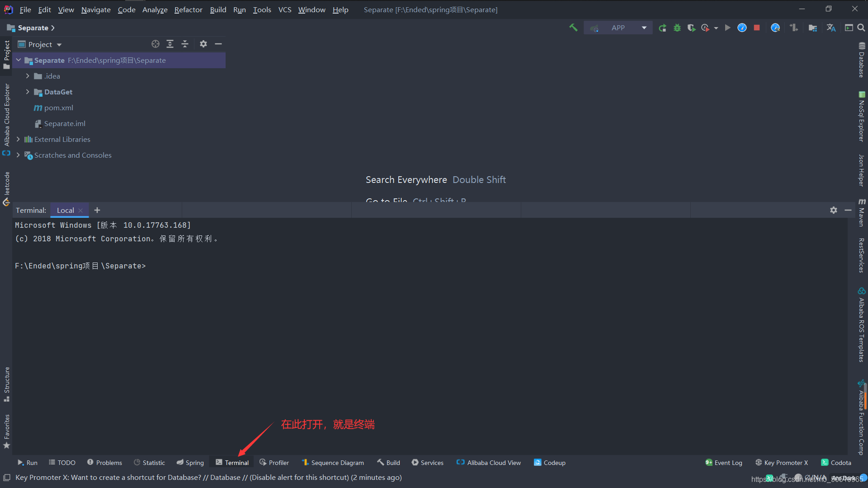
Task: Open the TODO tool window
Action: (62, 463)
